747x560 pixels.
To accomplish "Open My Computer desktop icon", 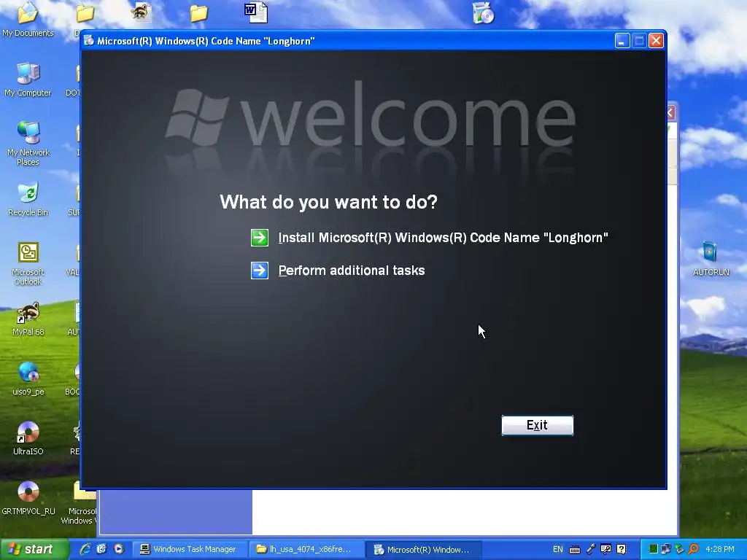I will (28, 79).
